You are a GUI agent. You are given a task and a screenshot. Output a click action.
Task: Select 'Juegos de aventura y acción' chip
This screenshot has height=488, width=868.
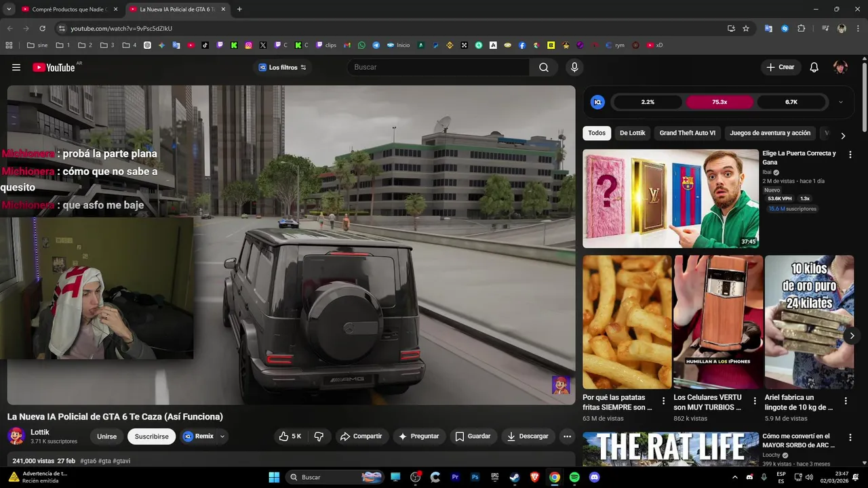click(770, 133)
